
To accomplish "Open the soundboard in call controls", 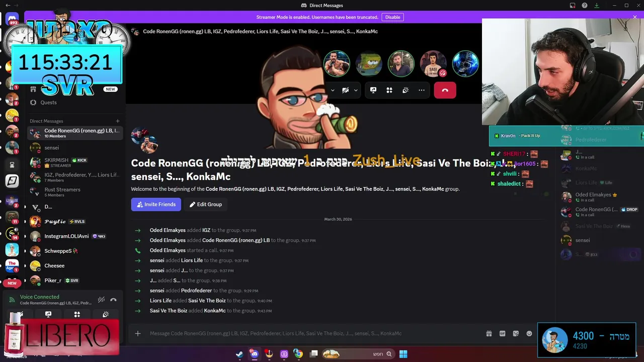I will point(406,90).
